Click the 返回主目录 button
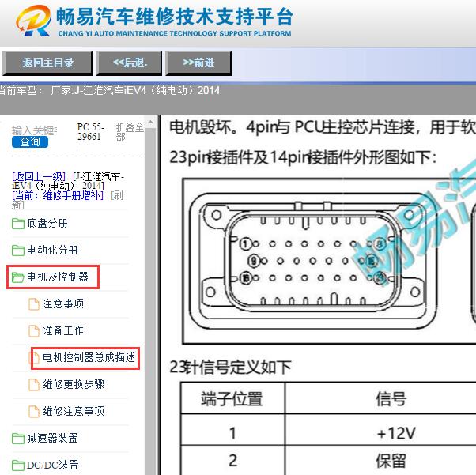This screenshot has height=475, width=476. coord(47,63)
